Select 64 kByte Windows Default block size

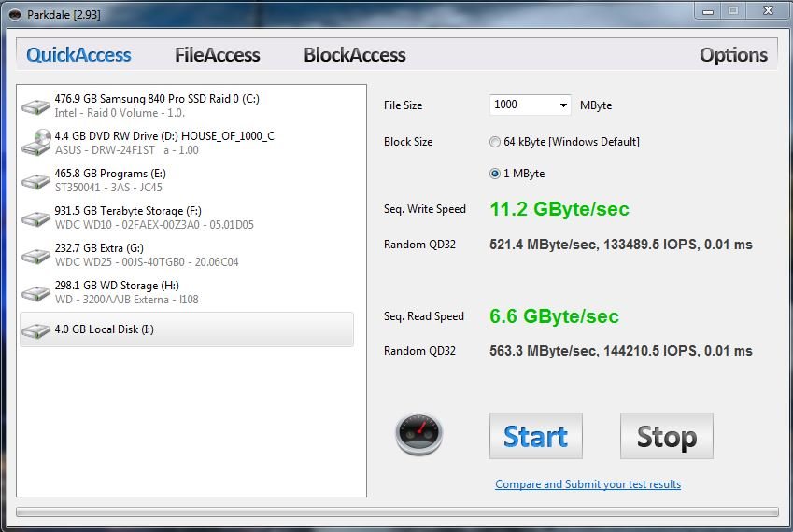[495, 142]
